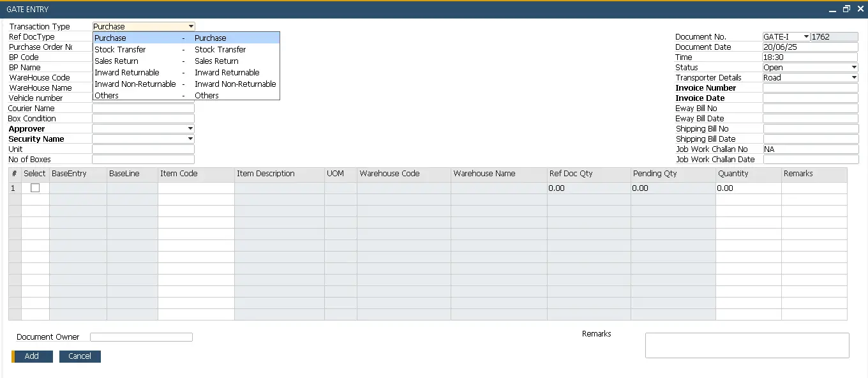Tick the Select checkbox in row 1
The image size is (868, 378).
[x=35, y=188]
